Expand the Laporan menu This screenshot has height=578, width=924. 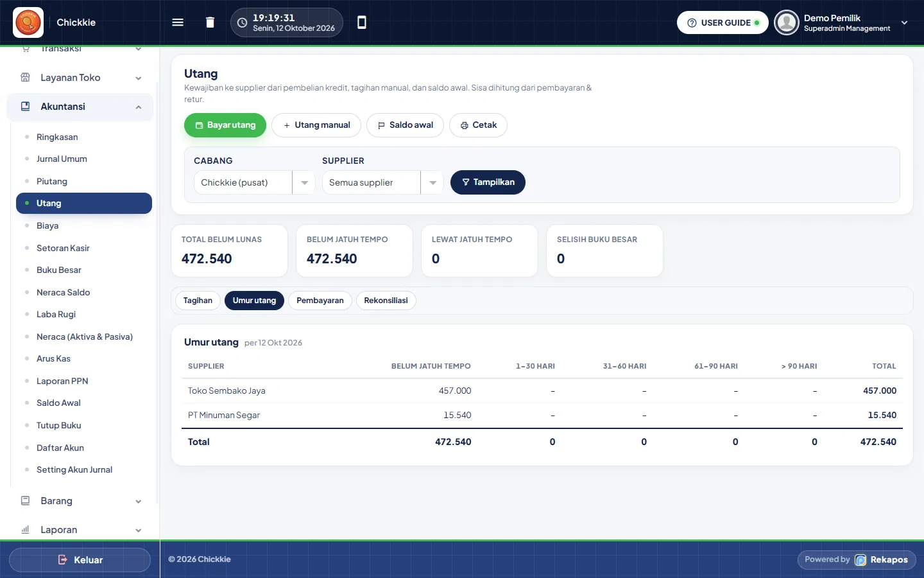pos(139,530)
